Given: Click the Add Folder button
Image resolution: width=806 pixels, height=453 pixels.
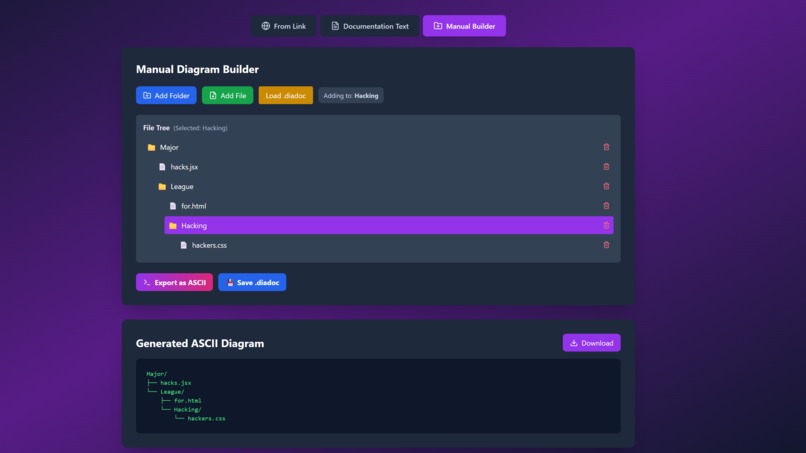Looking at the screenshot, I should tap(166, 95).
